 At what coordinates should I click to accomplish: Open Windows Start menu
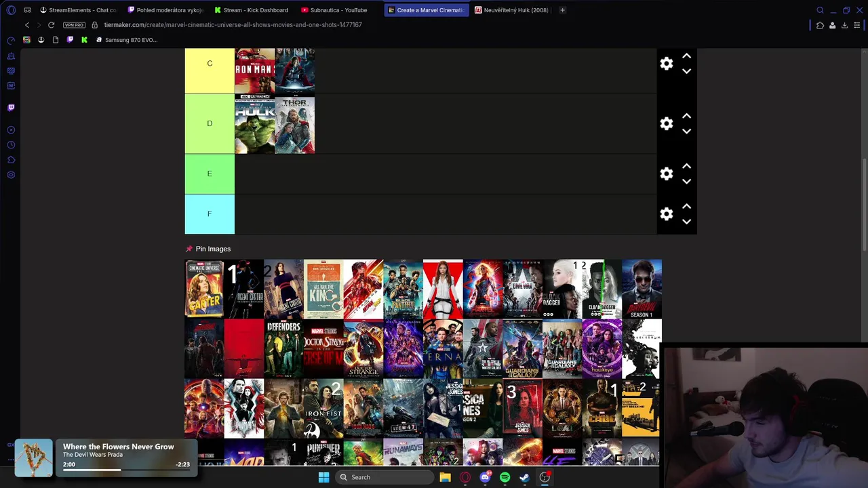click(x=323, y=477)
